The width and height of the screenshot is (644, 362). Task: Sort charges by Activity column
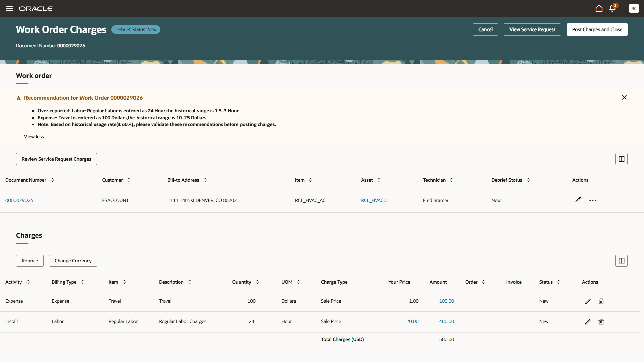pos(28,282)
